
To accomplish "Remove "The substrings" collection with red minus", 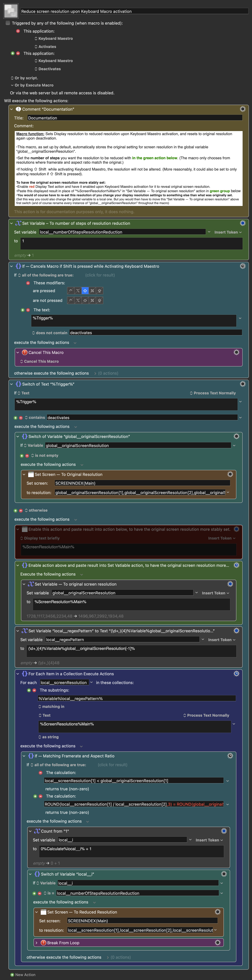I will click(34, 690).
